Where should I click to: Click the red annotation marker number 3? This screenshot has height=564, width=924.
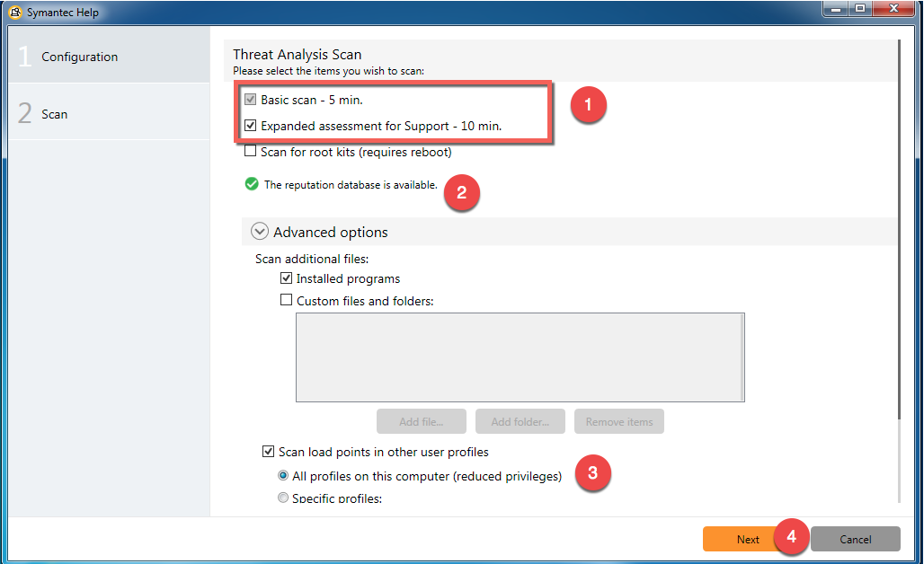pyautogui.click(x=592, y=472)
